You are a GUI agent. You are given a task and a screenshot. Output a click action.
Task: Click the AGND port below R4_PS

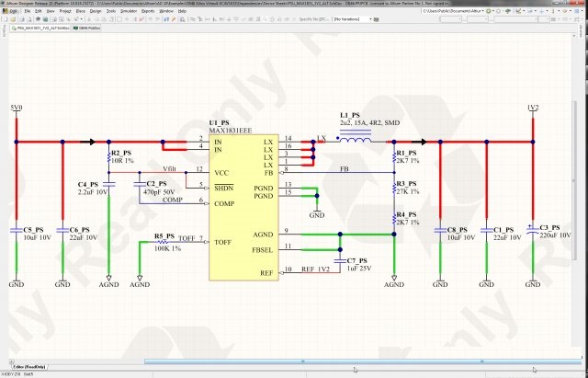click(x=394, y=281)
